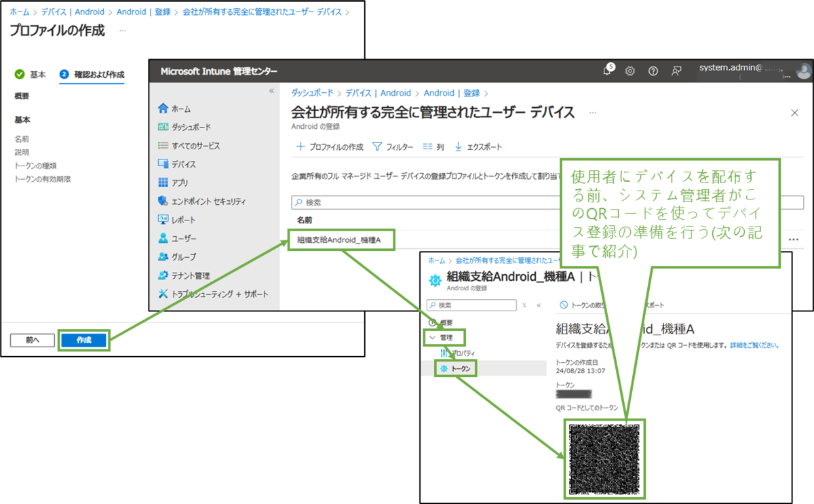This screenshot has width=814, height=504.
Task: Click the long 会社が所有する breadcrumb in profile creation window
Action: pyautogui.click(x=264, y=12)
